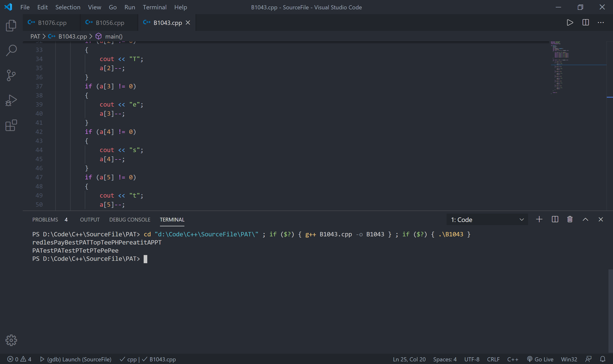
Task: Open the Explorer view in activity bar
Action: 11,26
